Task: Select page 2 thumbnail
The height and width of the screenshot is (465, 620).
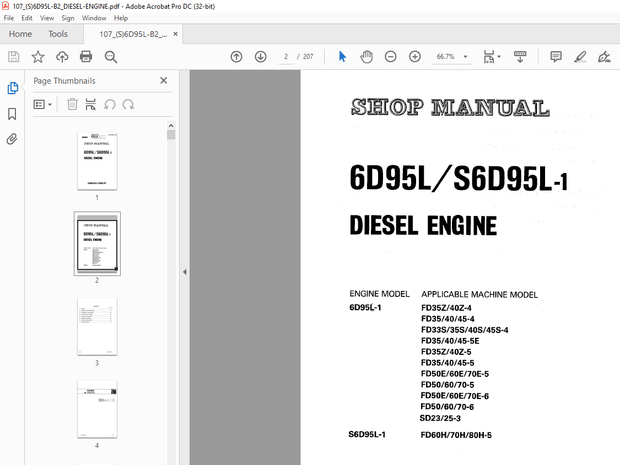Action: (97, 244)
